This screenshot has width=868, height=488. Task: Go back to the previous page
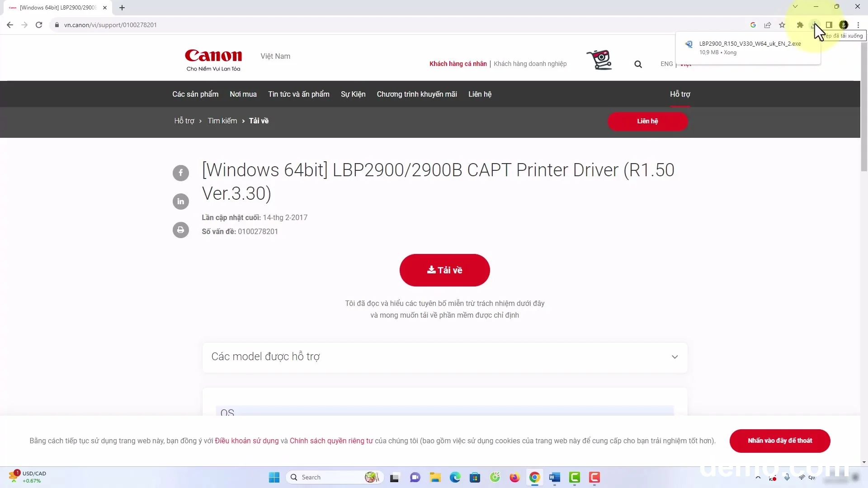tap(10, 25)
